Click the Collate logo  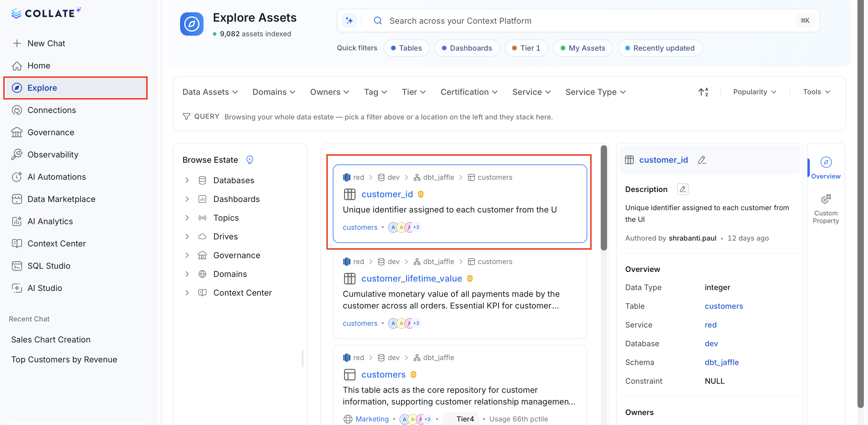point(46,13)
